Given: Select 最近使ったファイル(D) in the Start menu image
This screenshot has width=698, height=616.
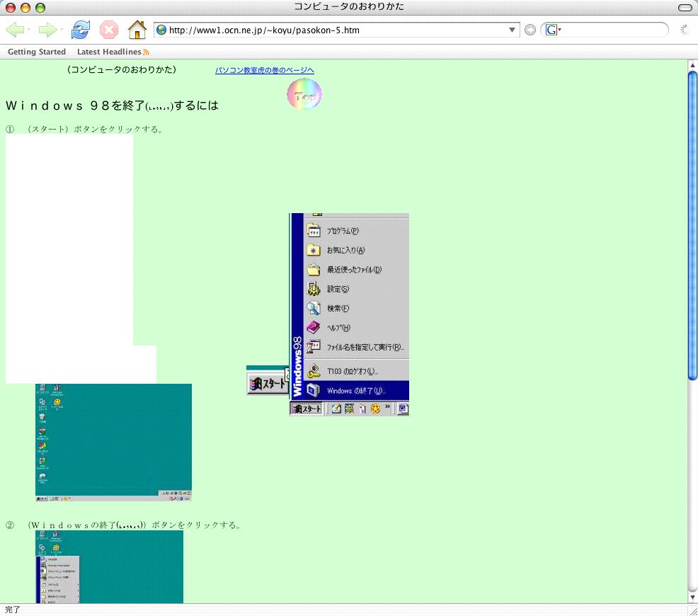Looking at the screenshot, I should pos(356,270).
